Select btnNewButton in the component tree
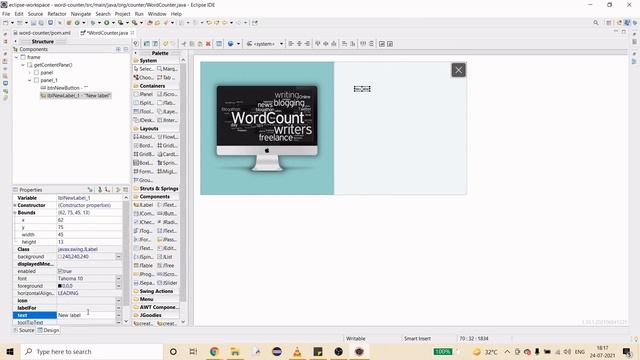 tap(64, 88)
